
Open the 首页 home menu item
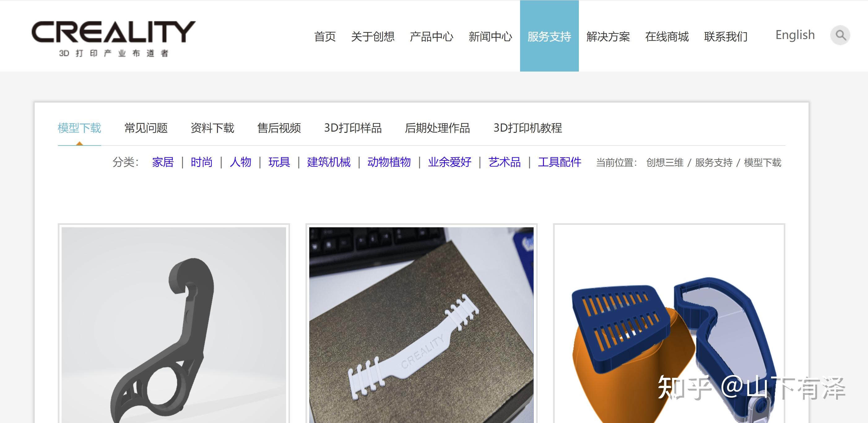click(325, 37)
